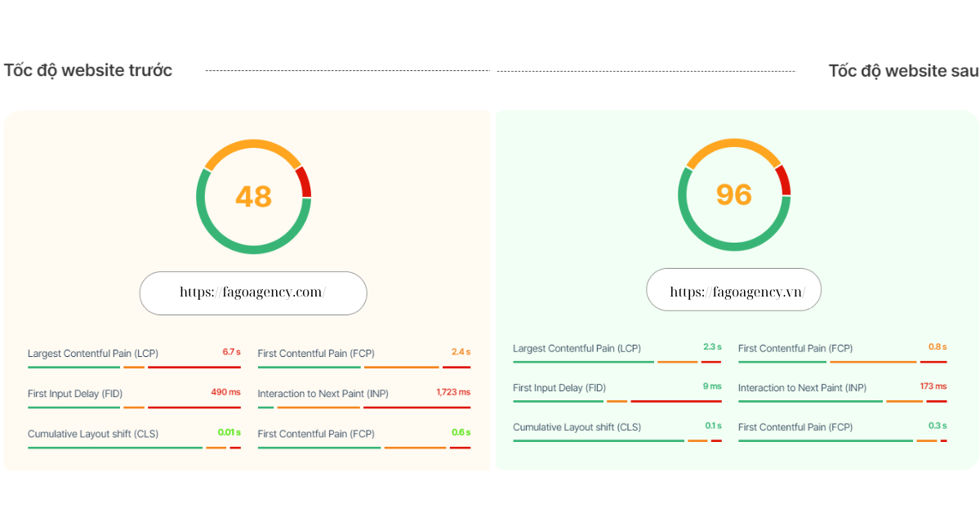This screenshot has height=531, width=980.
Task: Click the 2.4 s First Contentful Pain value
Action: [461, 352]
